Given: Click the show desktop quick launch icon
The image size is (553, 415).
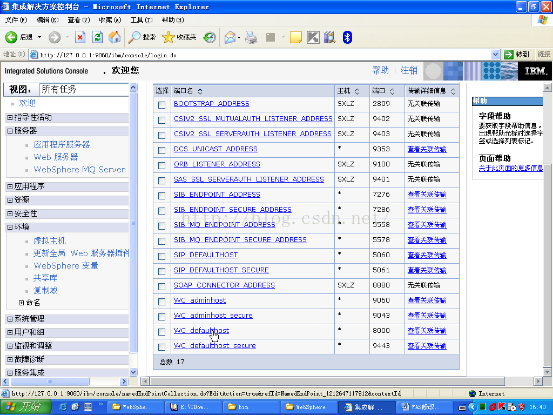Looking at the screenshot, I should click(88, 407).
